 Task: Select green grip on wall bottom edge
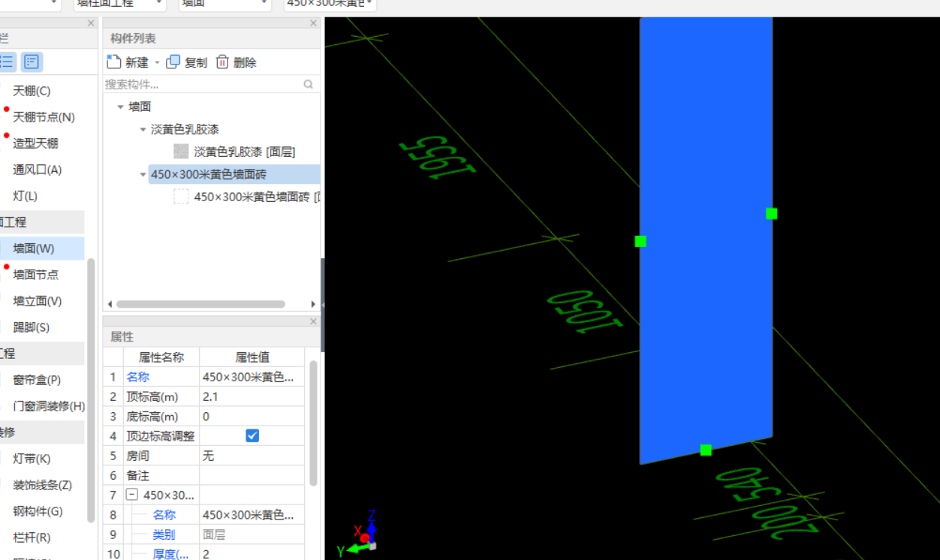pos(706,450)
